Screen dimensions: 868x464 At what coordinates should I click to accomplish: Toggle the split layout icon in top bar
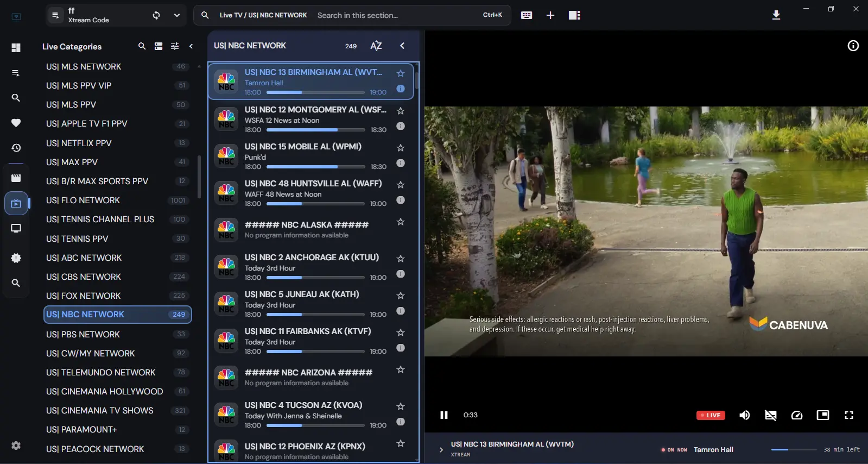coord(574,15)
